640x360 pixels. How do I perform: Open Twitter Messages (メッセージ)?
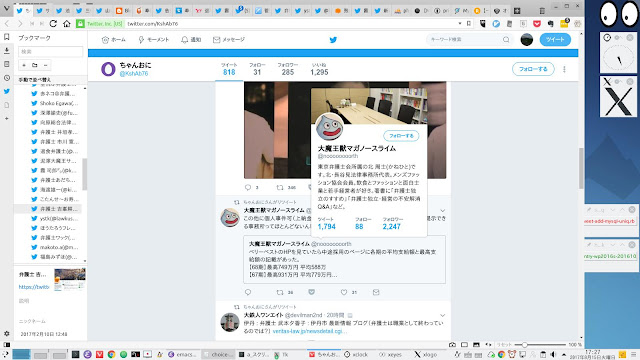point(229,40)
